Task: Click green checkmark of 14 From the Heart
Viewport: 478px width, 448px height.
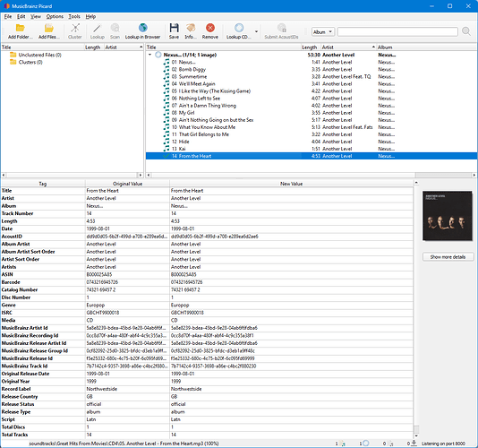Action: coord(166,156)
